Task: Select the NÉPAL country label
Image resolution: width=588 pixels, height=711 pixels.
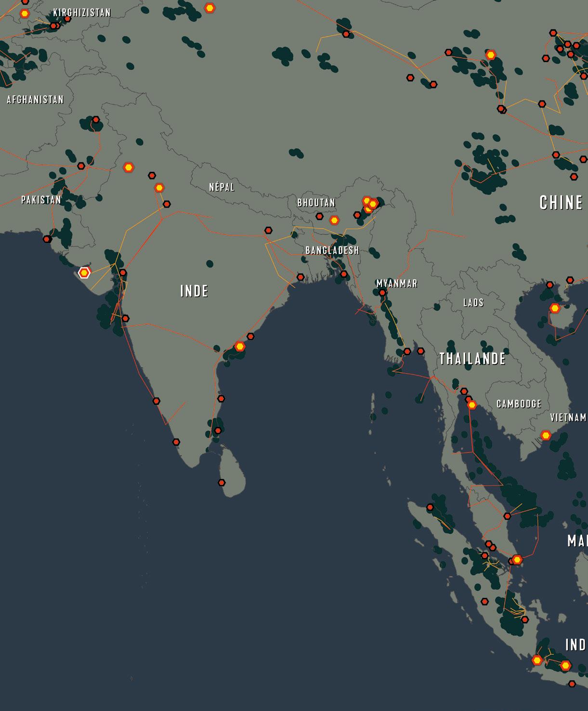Action: coord(222,187)
